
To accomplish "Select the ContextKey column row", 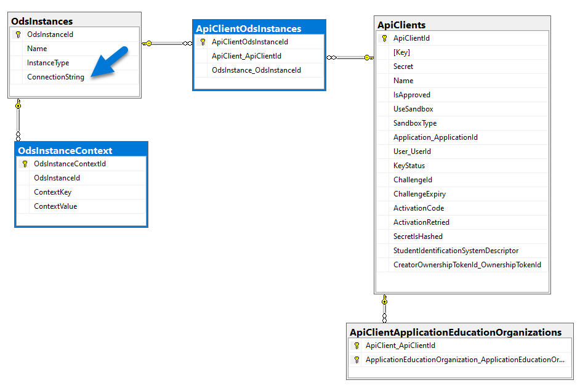I will [x=81, y=192].
